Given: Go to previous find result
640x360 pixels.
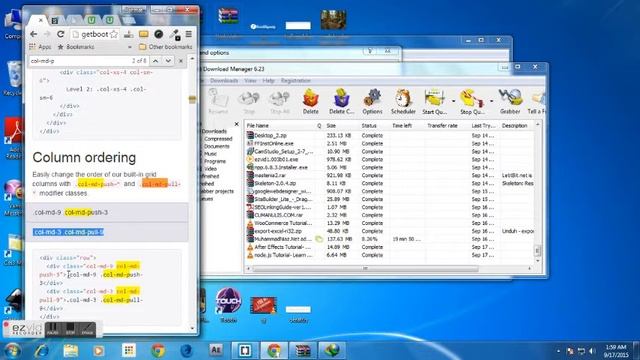Looking at the screenshot, I should (x=156, y=61).
